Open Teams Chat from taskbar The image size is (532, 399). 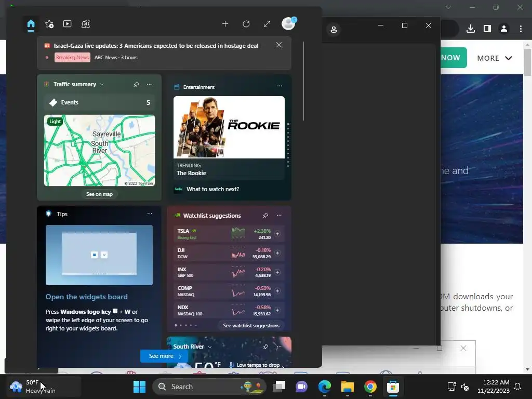[302, 387]
